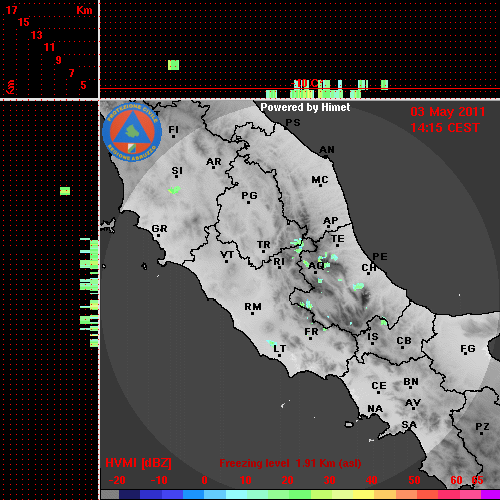Click the green radar echo near SI
The image size is (500, 500).
tap(174, 190)
